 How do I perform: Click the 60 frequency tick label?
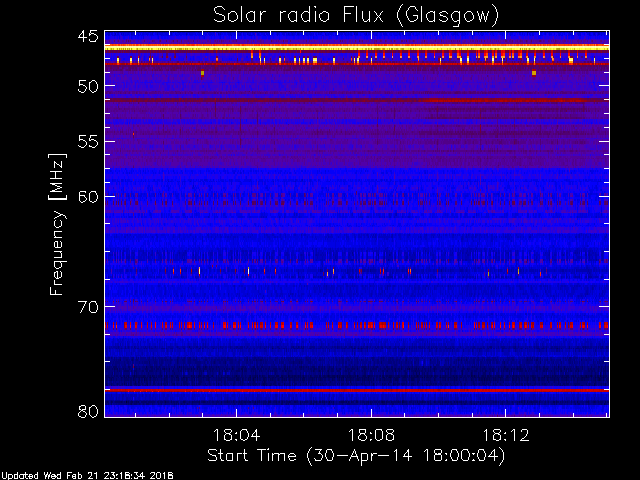pos(88,197)
